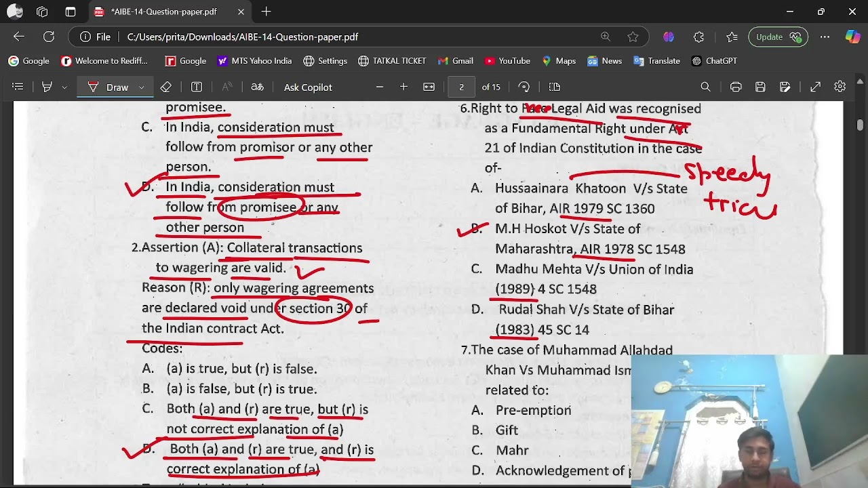Zoom address bar magnifier icon
This screenshot has height=488, width=868.
tap(606, 37)
